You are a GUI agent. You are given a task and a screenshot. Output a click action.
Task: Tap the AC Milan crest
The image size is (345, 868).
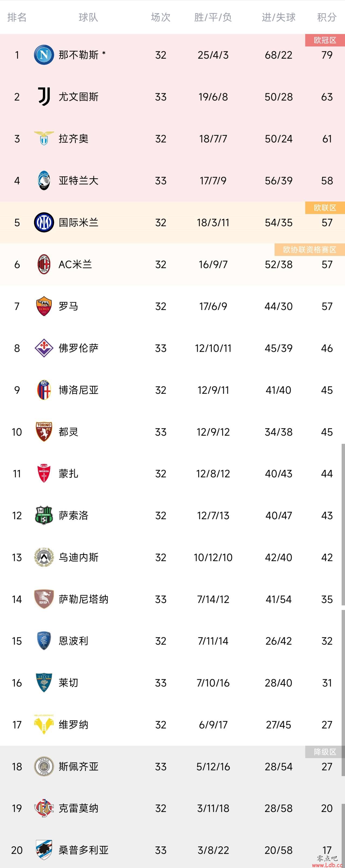pyautogui.click(x=44, y=264)
